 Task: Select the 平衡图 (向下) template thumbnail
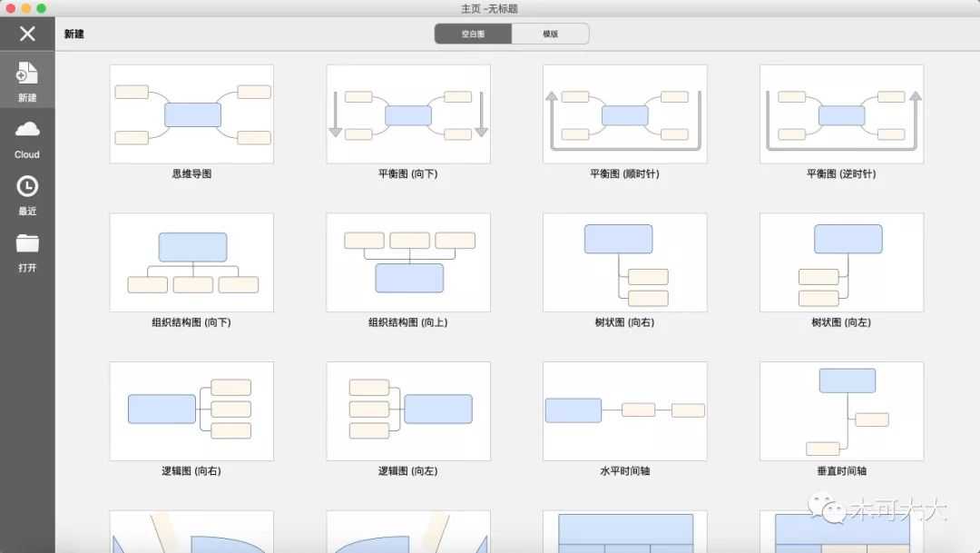point(408,114)
